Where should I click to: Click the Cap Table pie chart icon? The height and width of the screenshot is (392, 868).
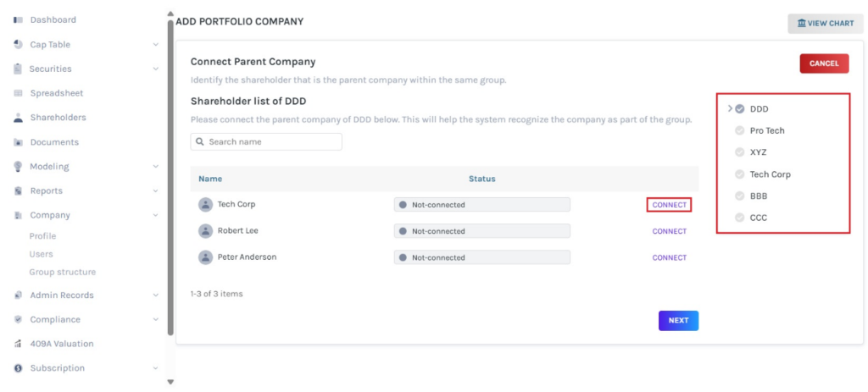coord(18,45)
